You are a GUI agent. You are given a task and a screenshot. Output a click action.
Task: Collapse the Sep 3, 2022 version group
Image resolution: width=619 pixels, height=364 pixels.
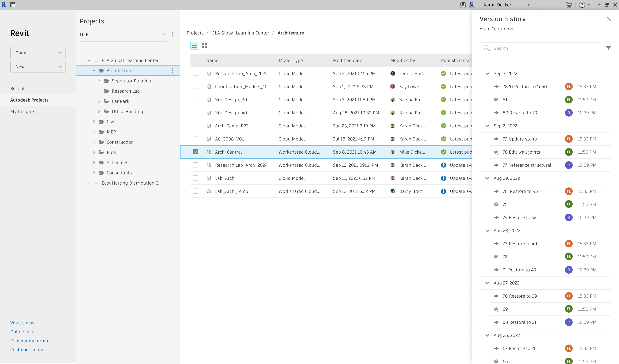click(487, 73)
